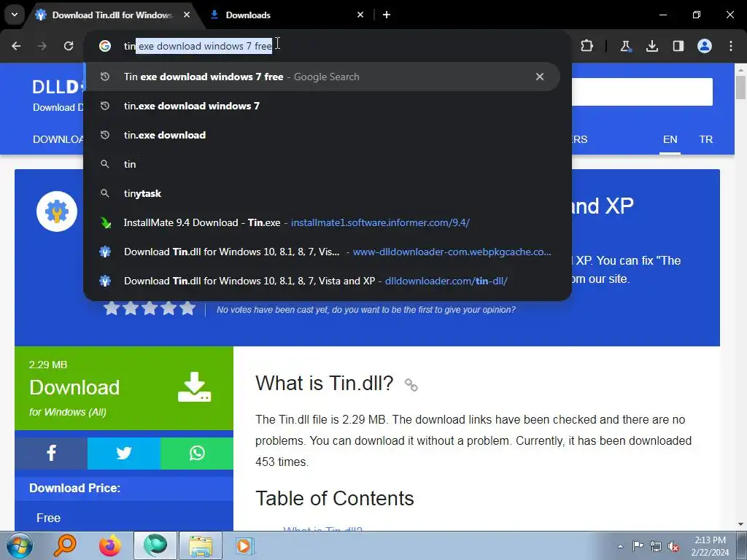Viewport: 747px width, 560px height.
Task: Select 'Tin exe download windows 7 free' suggestion
Action: 322,77
